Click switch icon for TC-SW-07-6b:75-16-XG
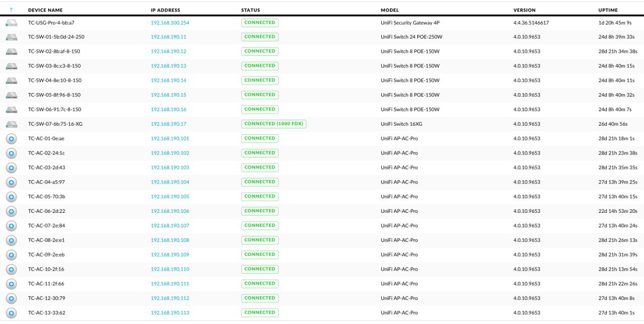 pos(11,124)
